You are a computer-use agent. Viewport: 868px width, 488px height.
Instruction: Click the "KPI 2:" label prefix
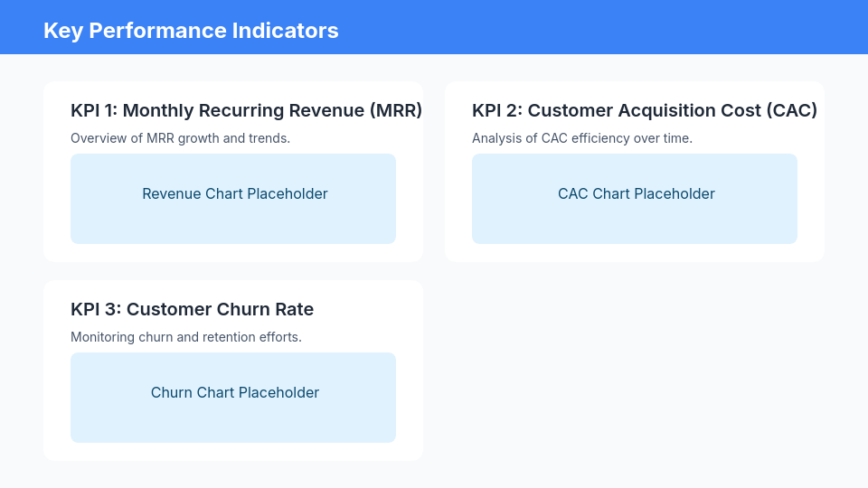(496, 111)
